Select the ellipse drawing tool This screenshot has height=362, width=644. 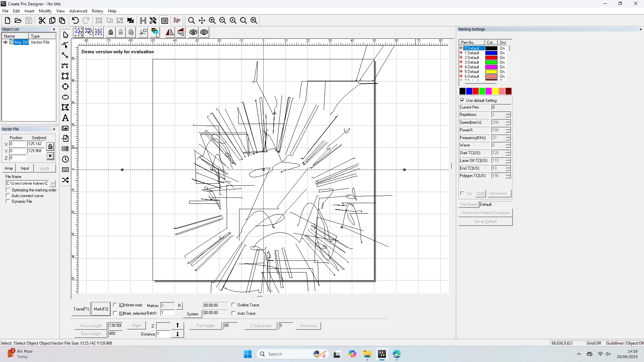(x=65, y=97)
